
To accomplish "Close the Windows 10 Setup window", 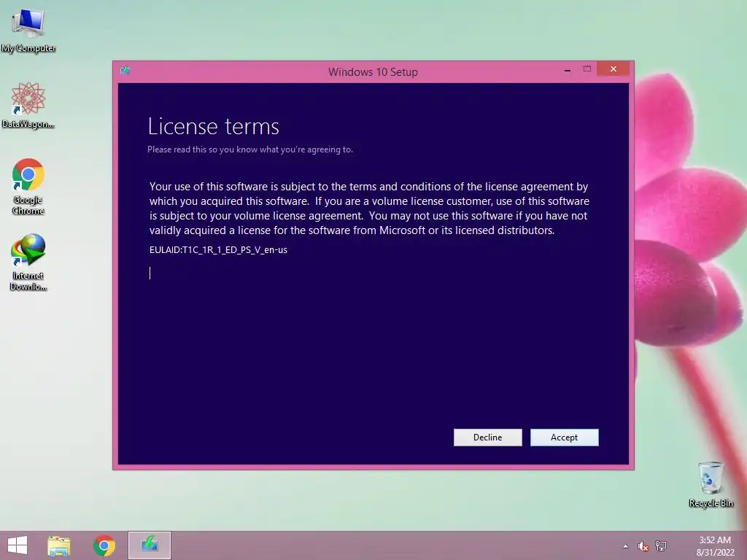I will click(x=613, y=69).
